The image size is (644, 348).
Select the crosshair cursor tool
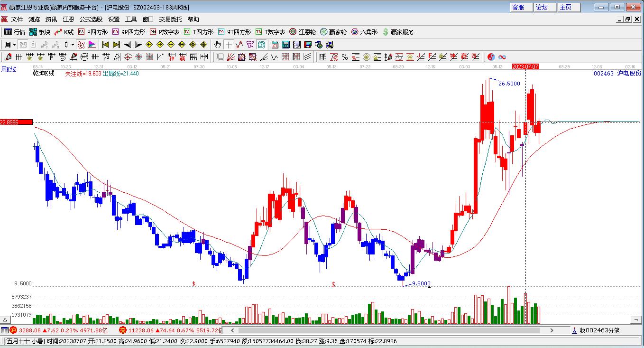pos(229,45)
